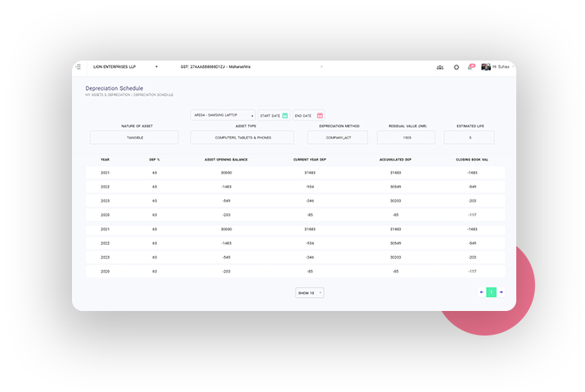
Task: Open the Start Date calendar icon
Action: pos(286,115)
